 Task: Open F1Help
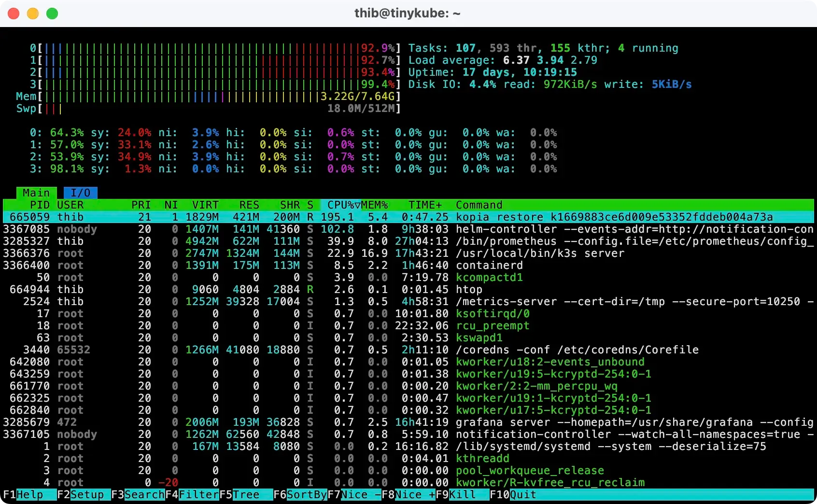tap(23, 494)
